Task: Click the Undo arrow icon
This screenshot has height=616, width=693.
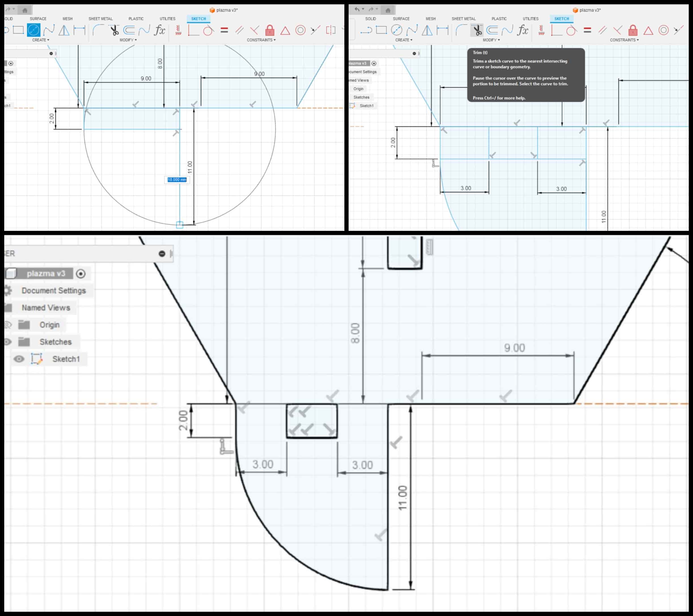Action: pos(357,9)
